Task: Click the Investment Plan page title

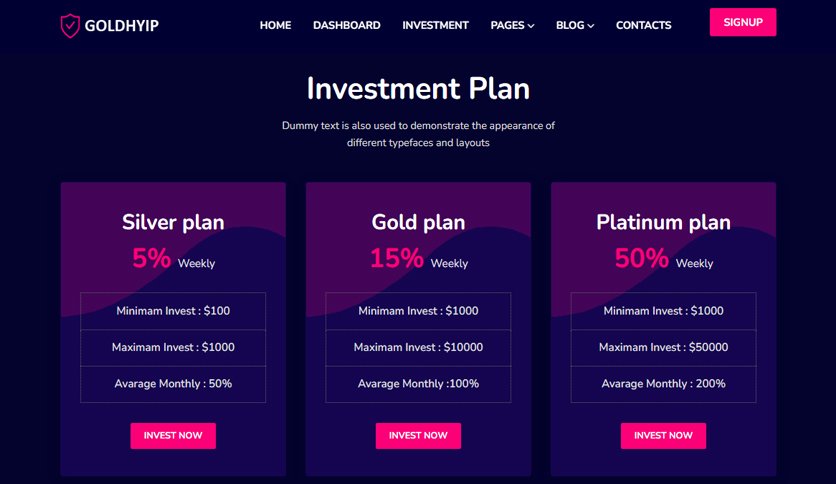Action: tap(418, 88)
